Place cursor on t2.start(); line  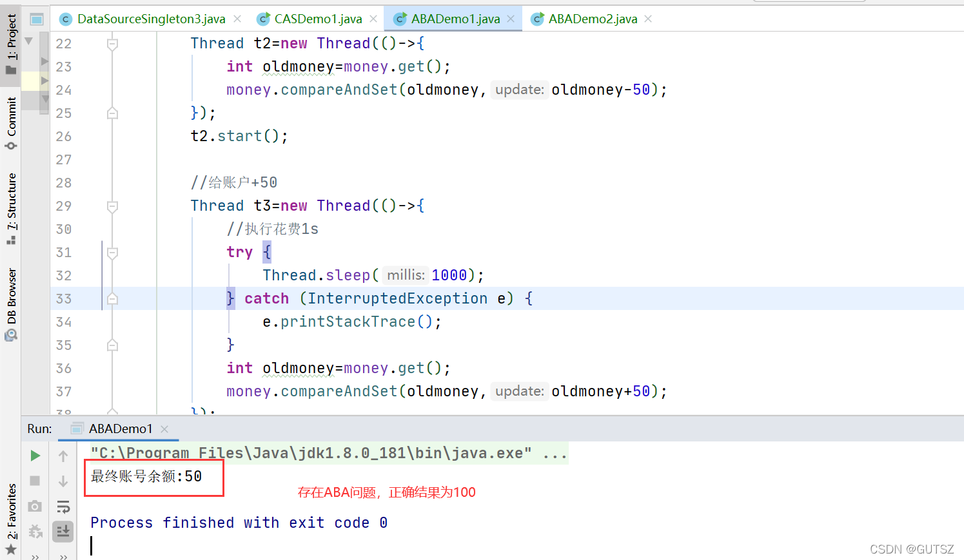point(239,137)
